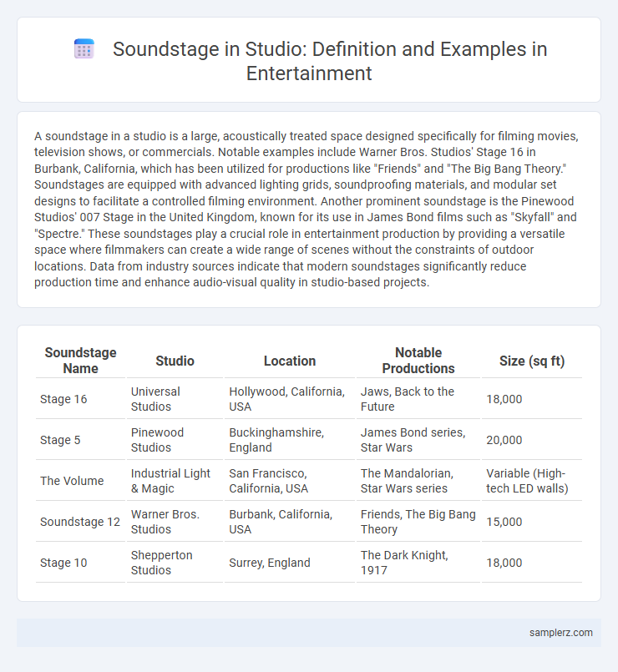Select the Location column header
Viewport: 618px width, 672px height.
tap(290, 361)
